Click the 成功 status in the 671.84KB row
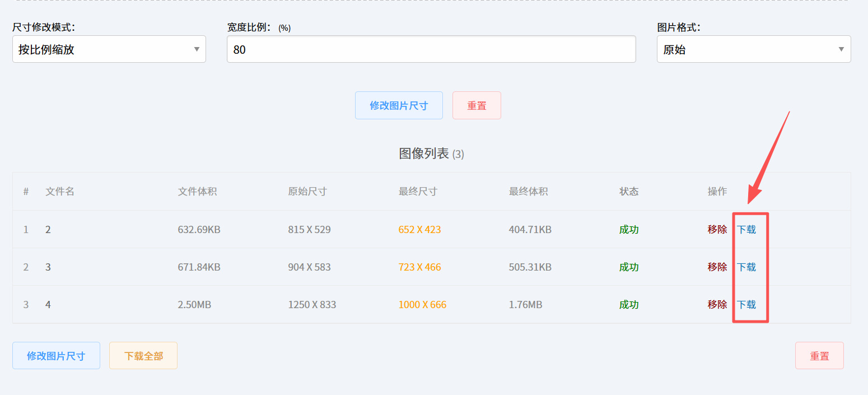Image resolution: width=868 pixels, height=395 pixels. [629, 267]
